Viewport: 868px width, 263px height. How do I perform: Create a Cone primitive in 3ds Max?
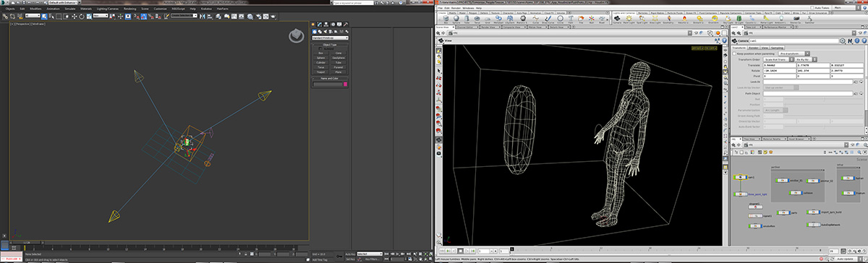tap(338, 53)
